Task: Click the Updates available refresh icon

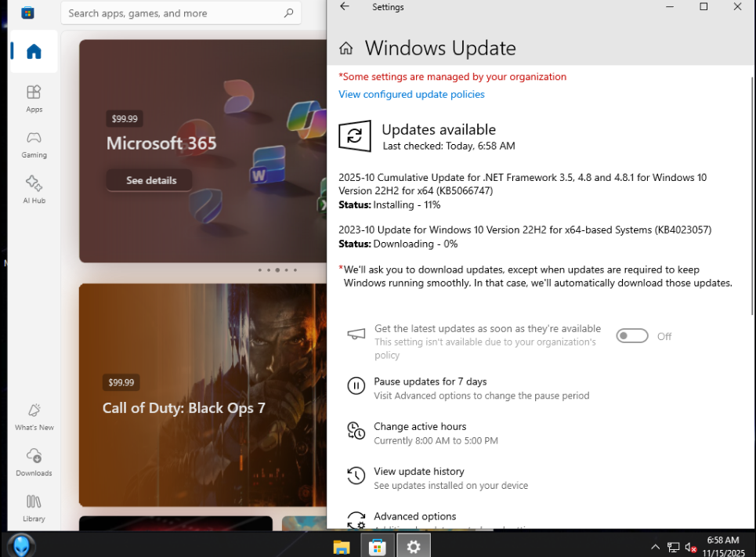Action: pyautogui.click(x=355, y=136)
